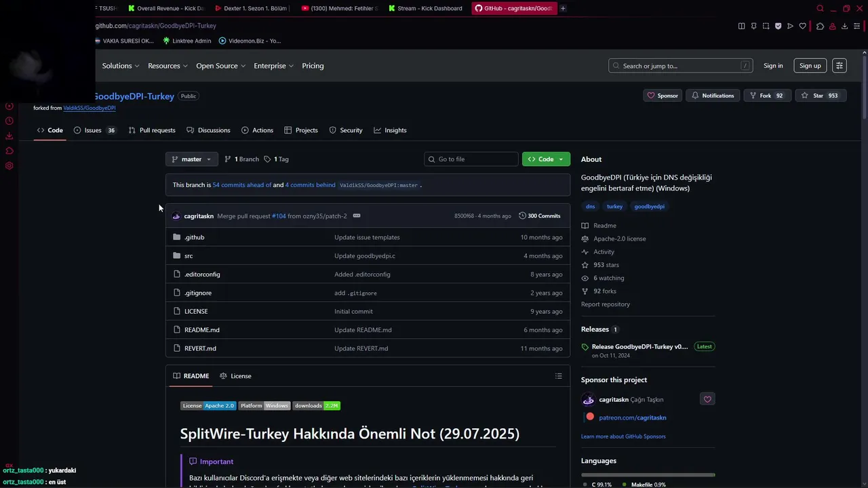Switch to Pull requests tab

tap(152, 130)
